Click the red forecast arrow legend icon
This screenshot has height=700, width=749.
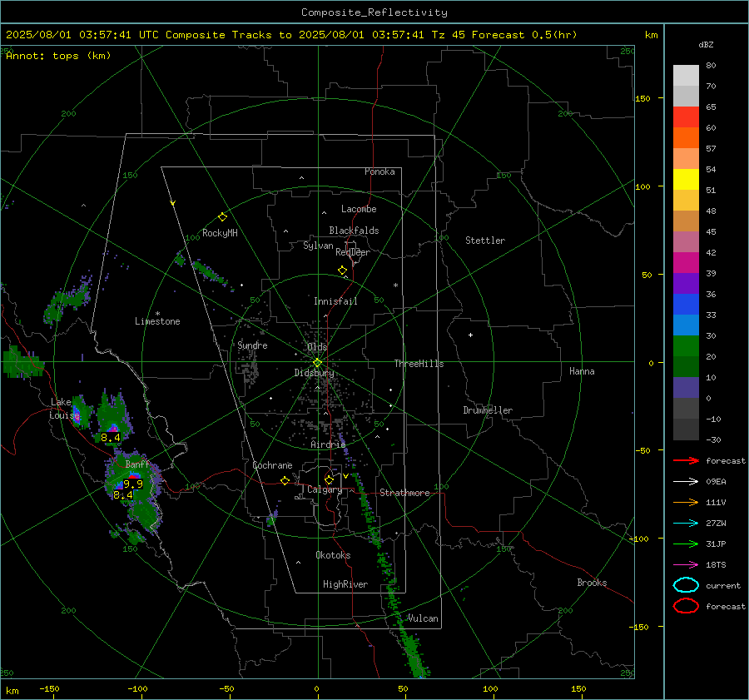coord(686,460)
